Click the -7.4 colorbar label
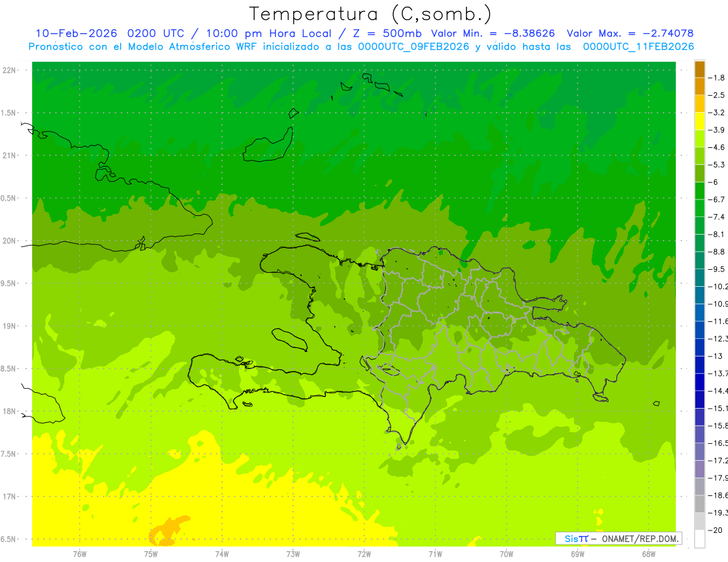 pos(717,217)
